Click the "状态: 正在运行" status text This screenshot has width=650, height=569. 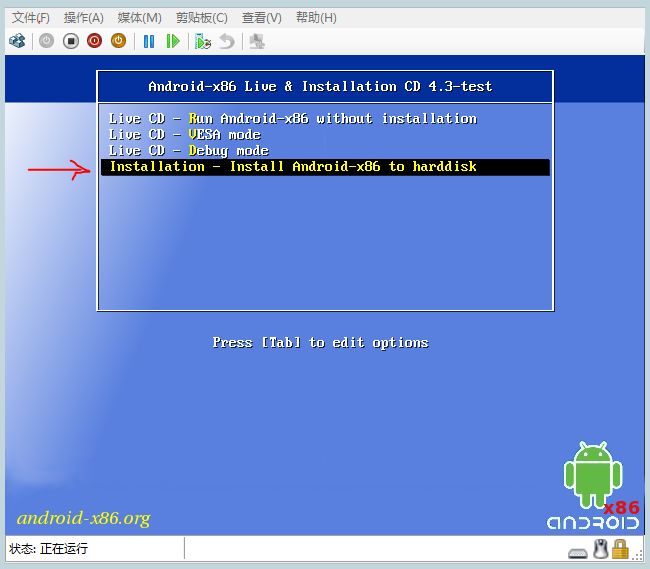coord(49,549)
